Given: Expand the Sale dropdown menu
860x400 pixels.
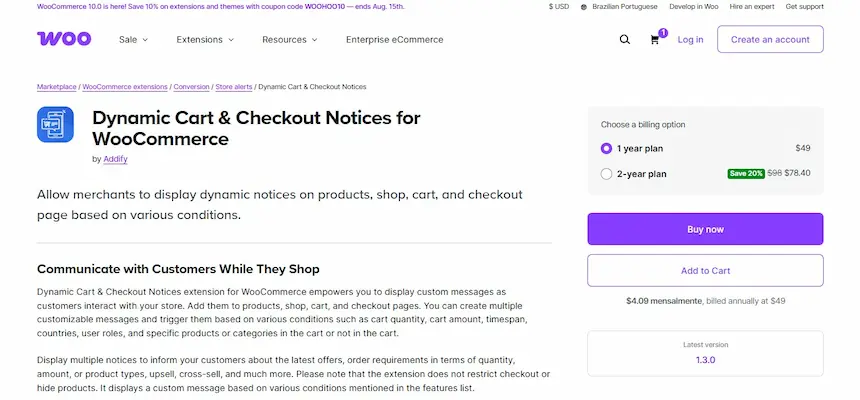Looking at the screenshot, I should pos(133,40).
